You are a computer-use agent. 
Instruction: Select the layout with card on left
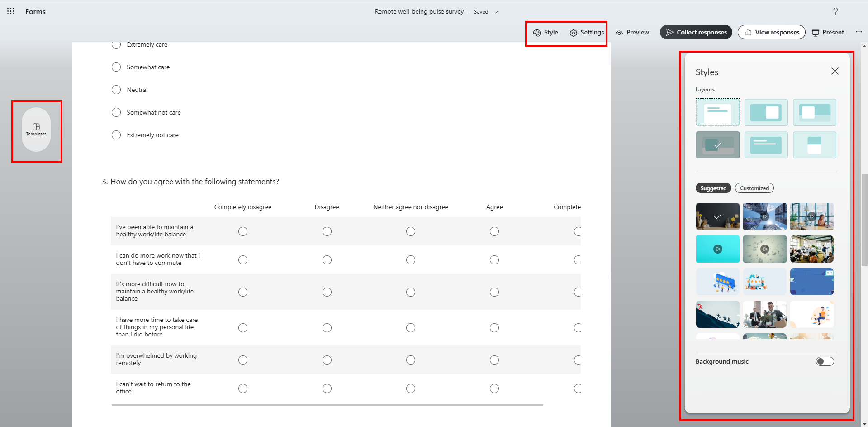click(x=815, y=112)
